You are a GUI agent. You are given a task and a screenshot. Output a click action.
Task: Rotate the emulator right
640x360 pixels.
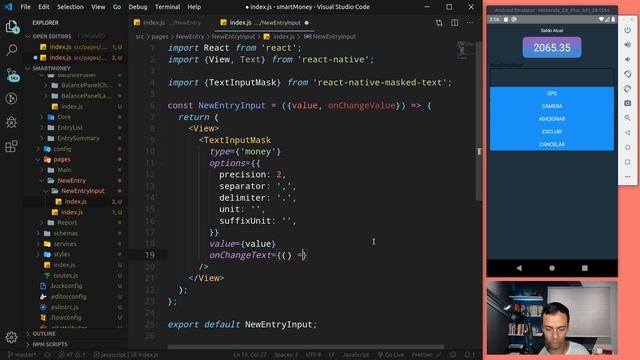pyautogui.click(x=628, y=89)
